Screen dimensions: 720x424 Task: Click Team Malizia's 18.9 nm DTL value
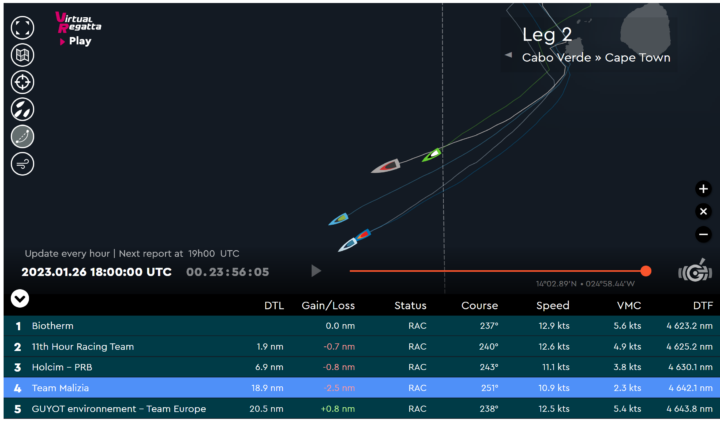coord(267,388)
